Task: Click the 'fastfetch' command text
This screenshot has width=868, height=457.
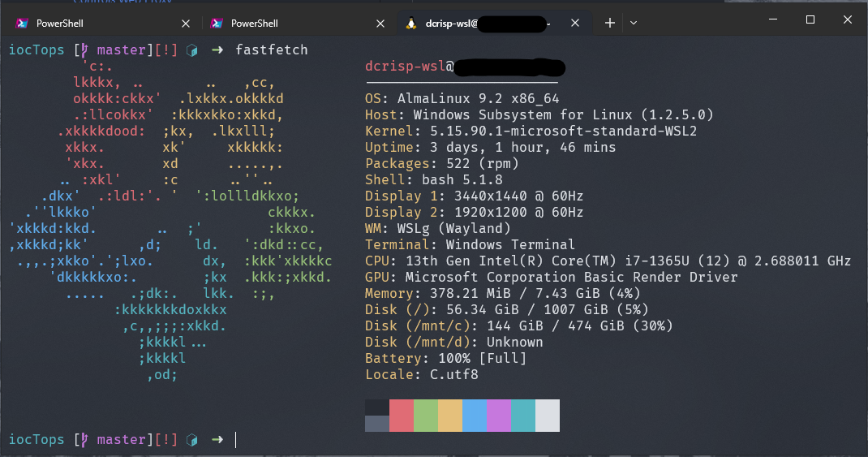Action: (271, 50)
